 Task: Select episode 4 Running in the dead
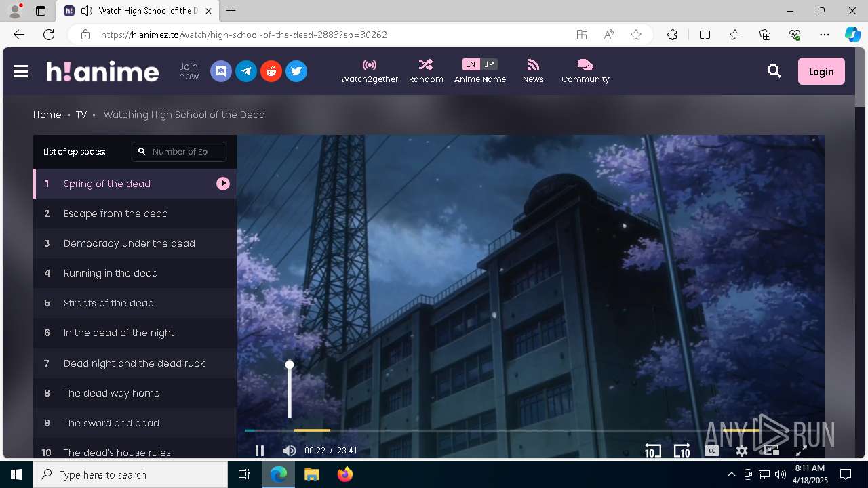(x=135, y=273)
